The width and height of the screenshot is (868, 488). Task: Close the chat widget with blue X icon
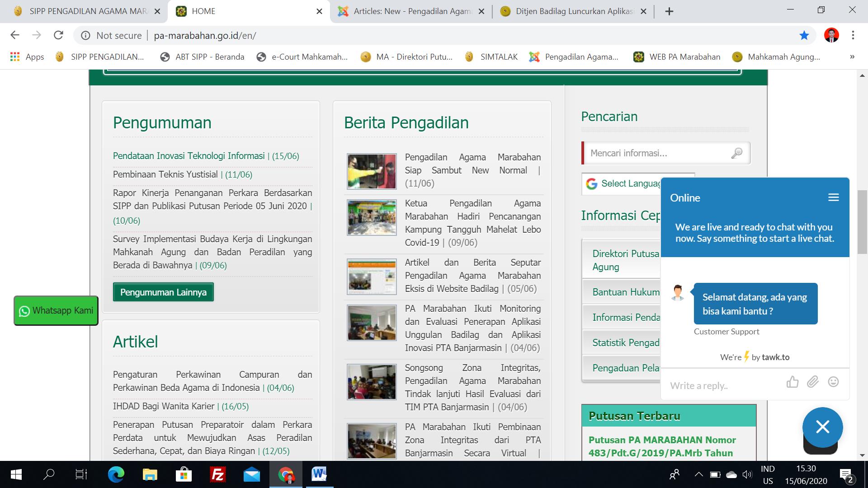click(822, 427)
